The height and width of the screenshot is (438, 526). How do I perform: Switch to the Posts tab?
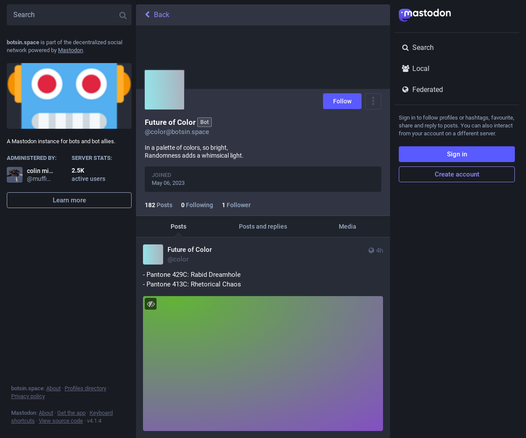(178, 226)
